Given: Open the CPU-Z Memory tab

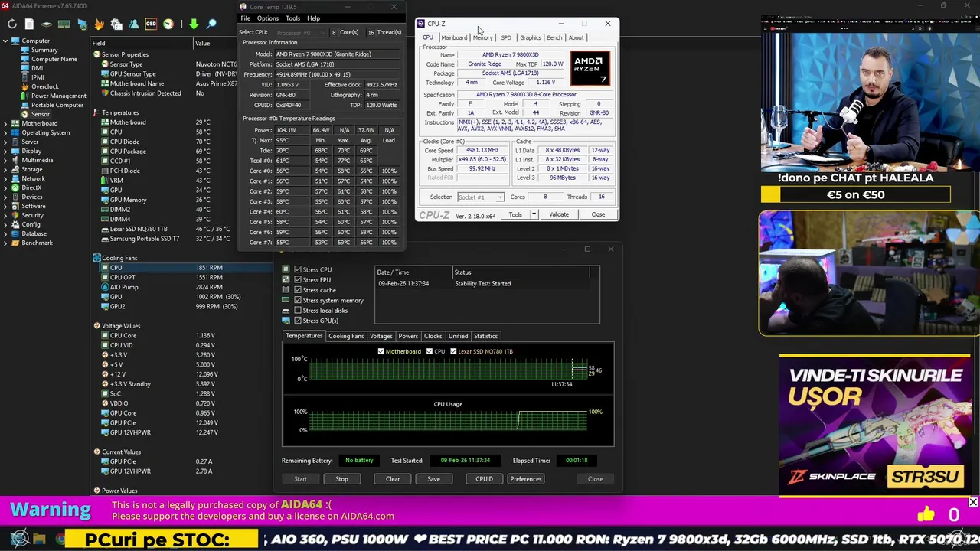Looking at the screenshot, I should pyautogui.click(x=483, y=37).
